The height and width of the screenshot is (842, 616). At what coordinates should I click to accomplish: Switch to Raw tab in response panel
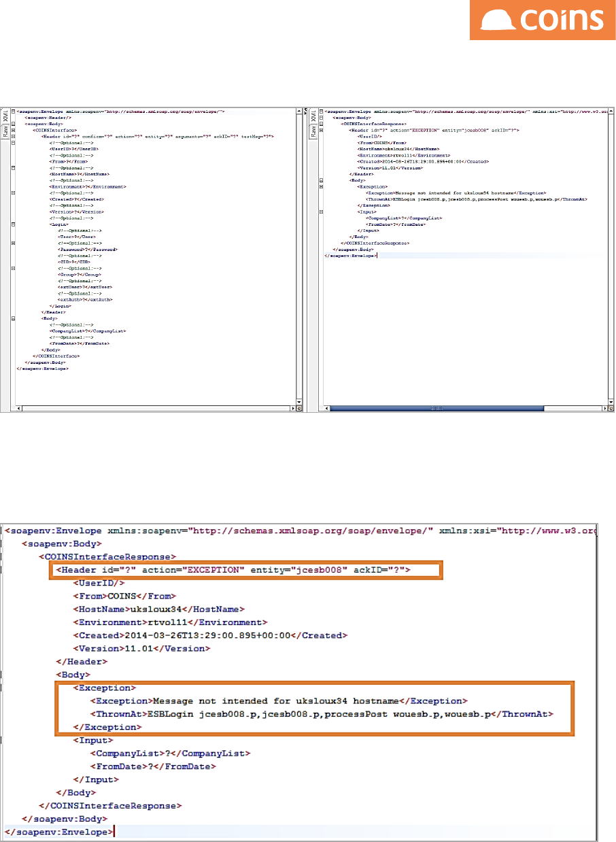pos(313,131)
